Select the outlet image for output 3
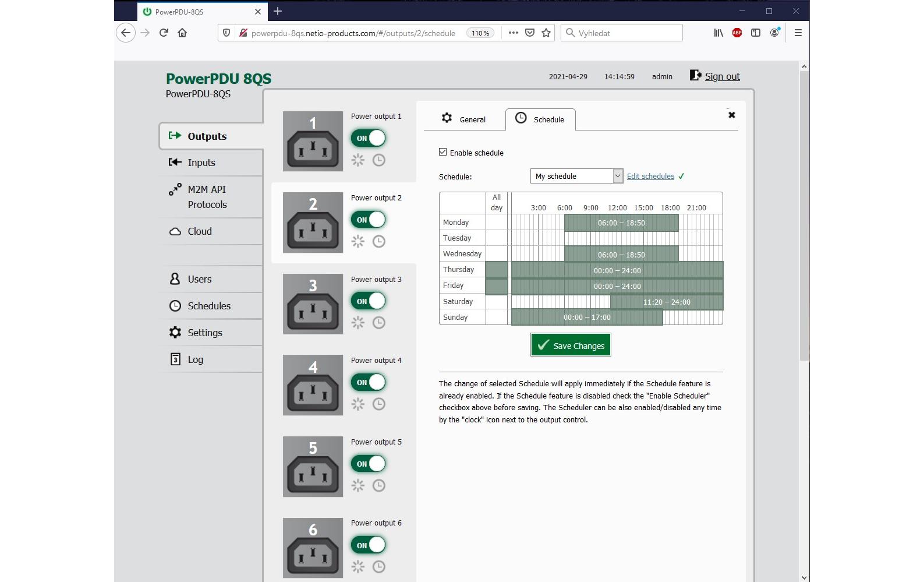Image resolution: width=924 pixels, height=582 pixels. click(313, 304)
